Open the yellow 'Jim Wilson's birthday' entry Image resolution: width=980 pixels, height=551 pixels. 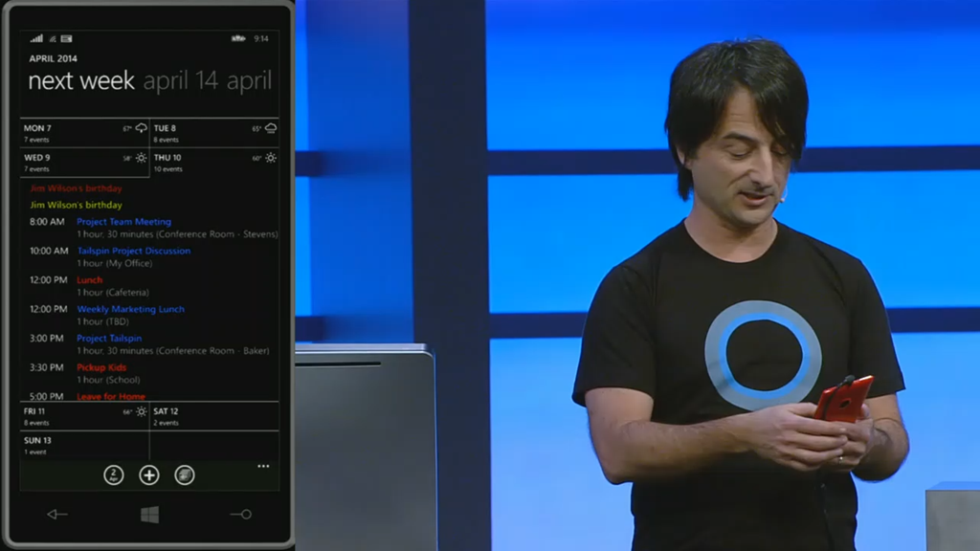coord(76,205)
